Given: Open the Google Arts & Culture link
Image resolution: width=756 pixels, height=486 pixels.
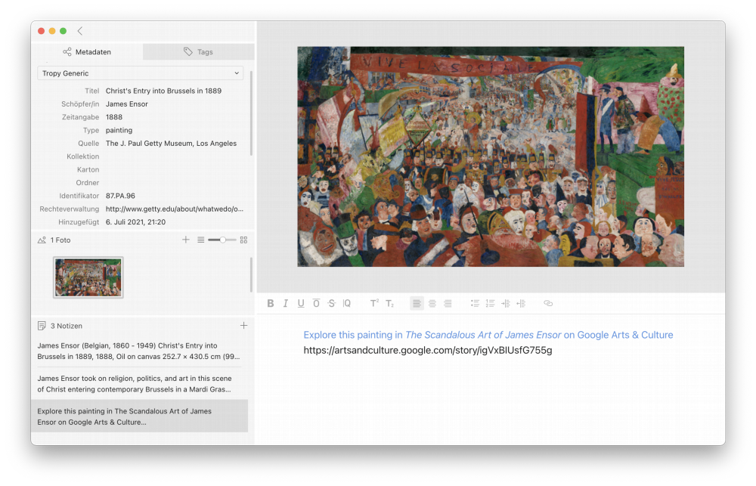Looking at the screenshot, I should [x=488, y=335].
